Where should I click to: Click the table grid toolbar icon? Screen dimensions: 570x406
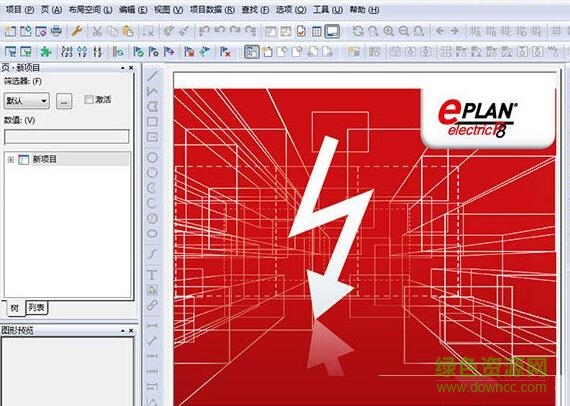317,31
